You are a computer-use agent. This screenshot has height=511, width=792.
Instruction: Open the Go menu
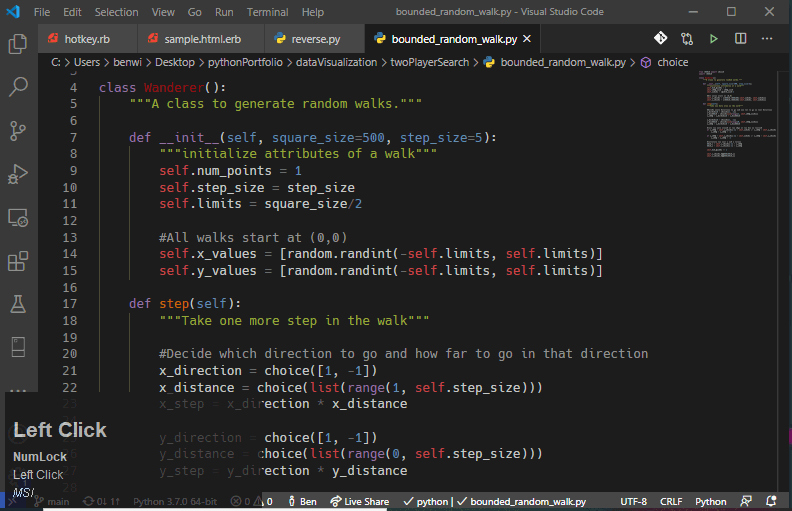point(194,12)
